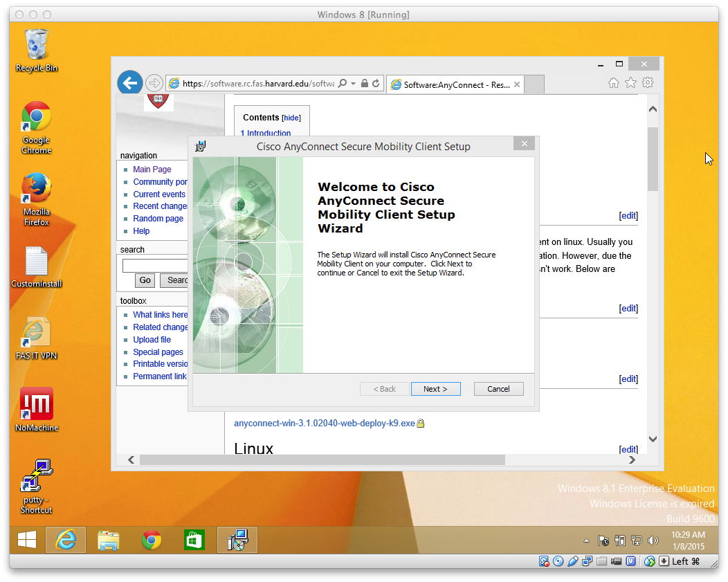Open the Recycle Bin desktop icon
This screenshot has height=582, width=728.
click(36, 50)
